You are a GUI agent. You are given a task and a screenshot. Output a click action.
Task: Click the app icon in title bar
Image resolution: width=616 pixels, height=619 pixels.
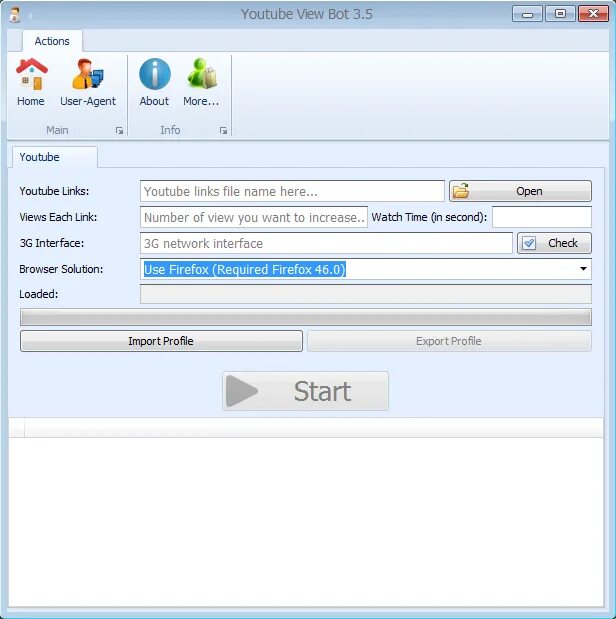15,15
